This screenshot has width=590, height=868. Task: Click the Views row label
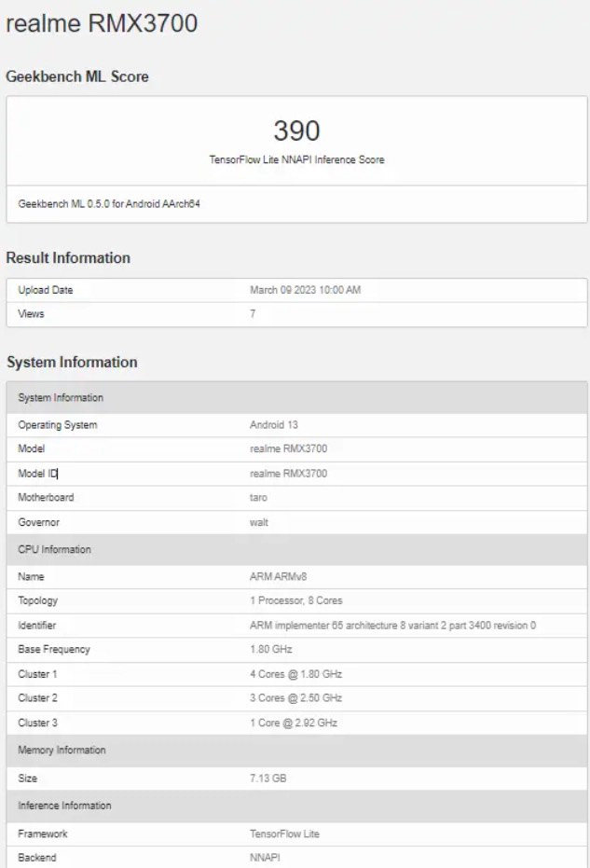point(32,315)
